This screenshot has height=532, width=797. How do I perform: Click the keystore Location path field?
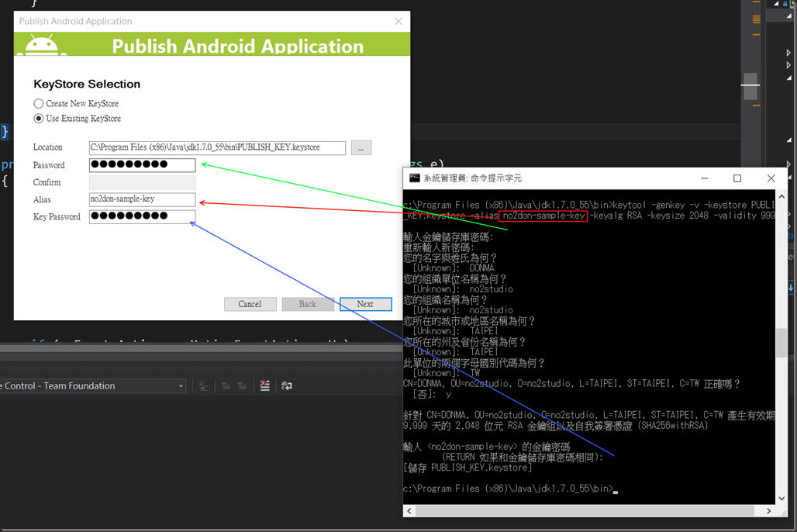pos(217,147)
